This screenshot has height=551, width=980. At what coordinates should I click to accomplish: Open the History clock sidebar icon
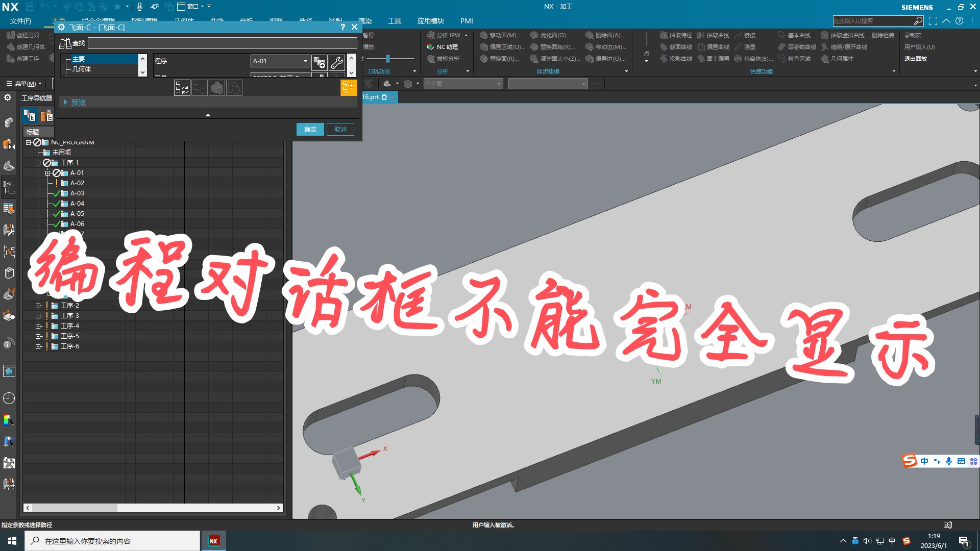[9, 398]
